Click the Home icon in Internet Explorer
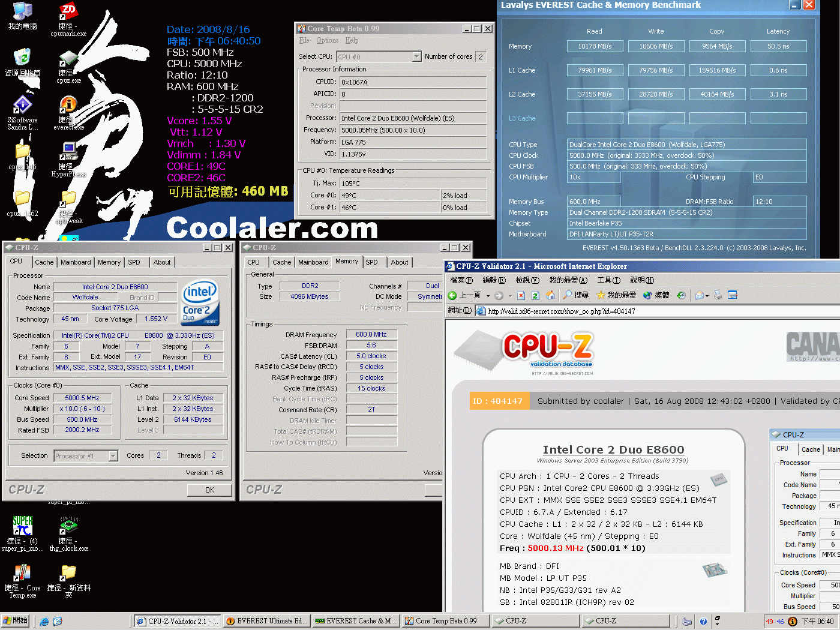Viewport: 840px width, 630px height. [x=550, y=295]
